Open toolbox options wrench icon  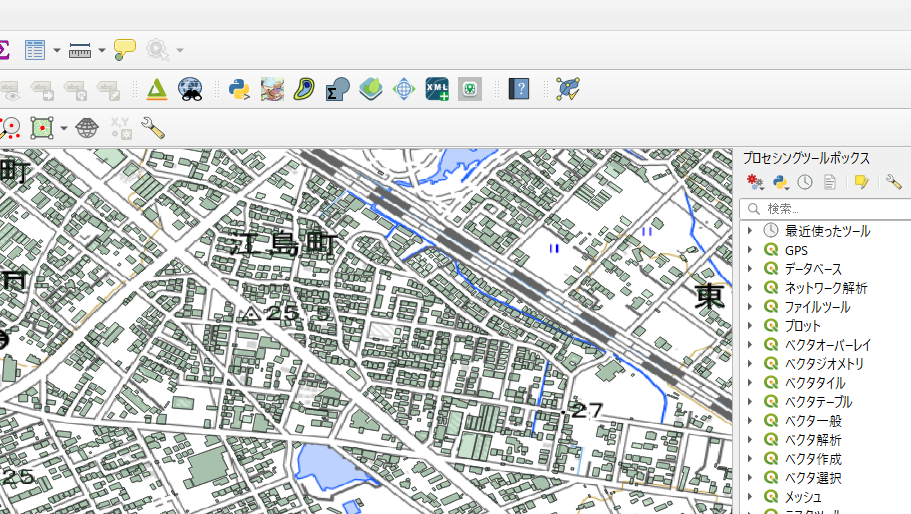(893, 182)
